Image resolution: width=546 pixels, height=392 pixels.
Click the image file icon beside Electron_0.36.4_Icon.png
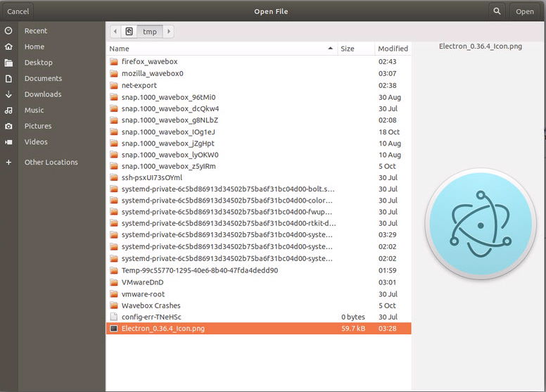tap(114, 329)
